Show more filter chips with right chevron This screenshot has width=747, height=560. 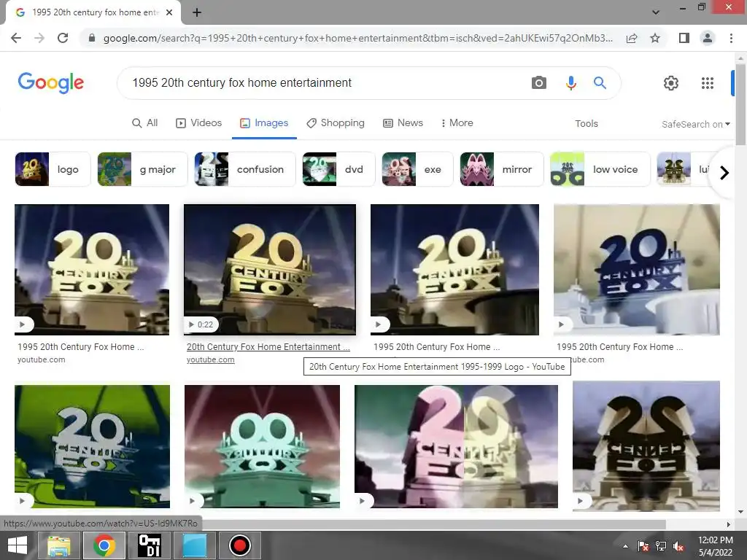point(724,172)
